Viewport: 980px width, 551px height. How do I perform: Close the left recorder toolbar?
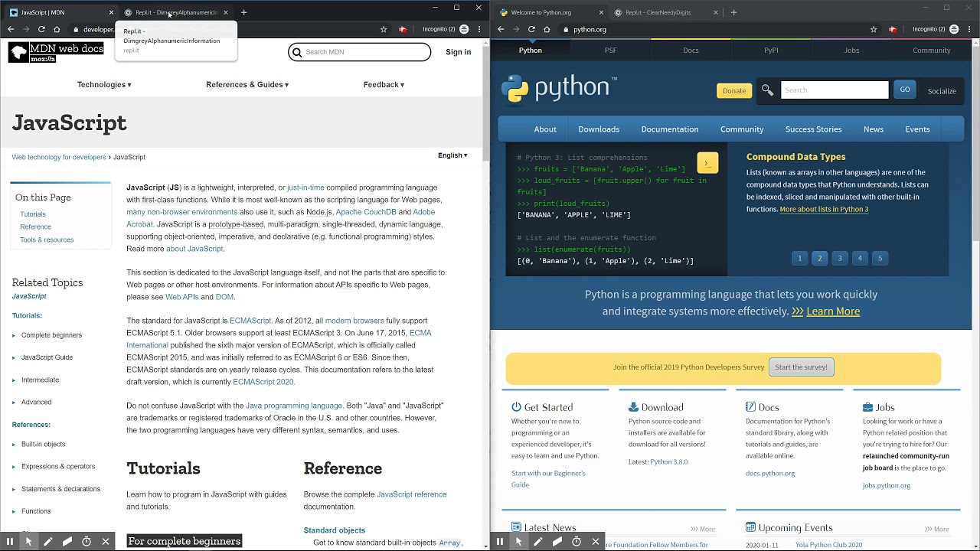tap(106, 541)
